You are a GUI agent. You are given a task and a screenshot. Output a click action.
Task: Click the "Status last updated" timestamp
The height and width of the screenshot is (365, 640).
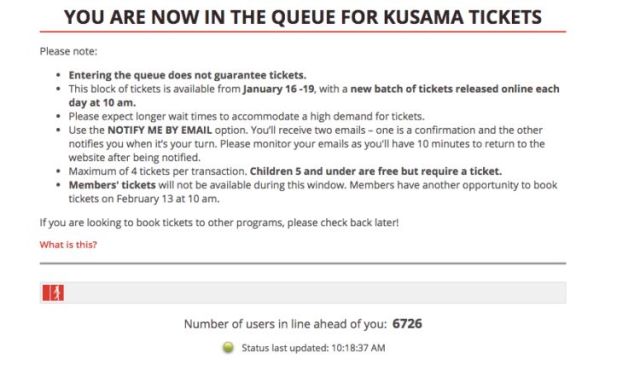pyautogui.click(x=313, y=348)
